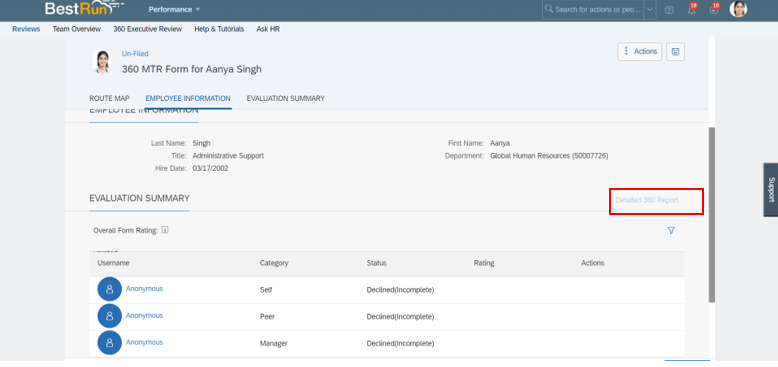The image size is (778, 367).
Task: Click the hire date 03/17/2002 value
Action: pos(210,168)
